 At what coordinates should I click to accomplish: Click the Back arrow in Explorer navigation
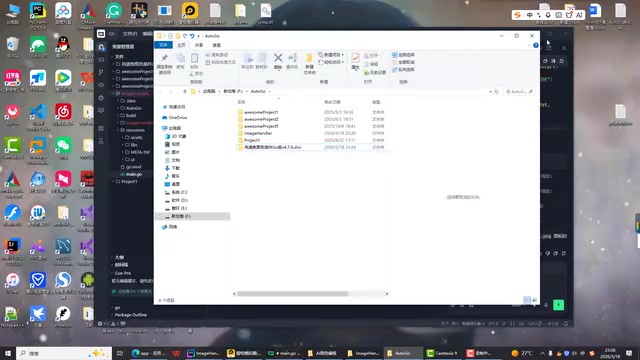click(160, 91)
